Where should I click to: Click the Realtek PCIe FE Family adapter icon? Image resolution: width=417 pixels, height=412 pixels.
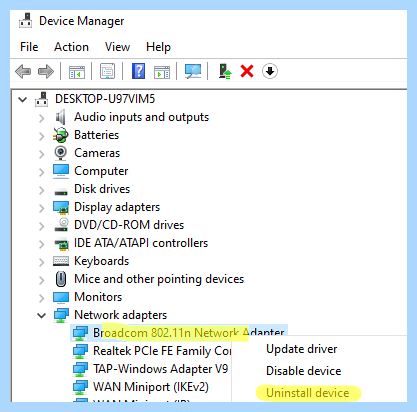pyautogui.click(x=80, y=351)
